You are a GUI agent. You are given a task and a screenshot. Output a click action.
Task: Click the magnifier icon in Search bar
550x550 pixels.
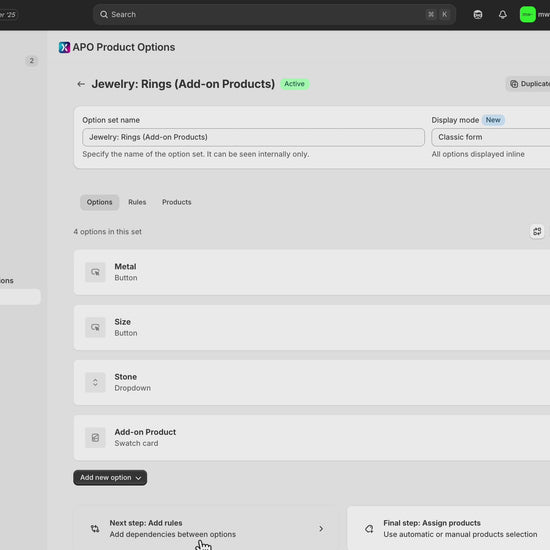click(104, 14)
